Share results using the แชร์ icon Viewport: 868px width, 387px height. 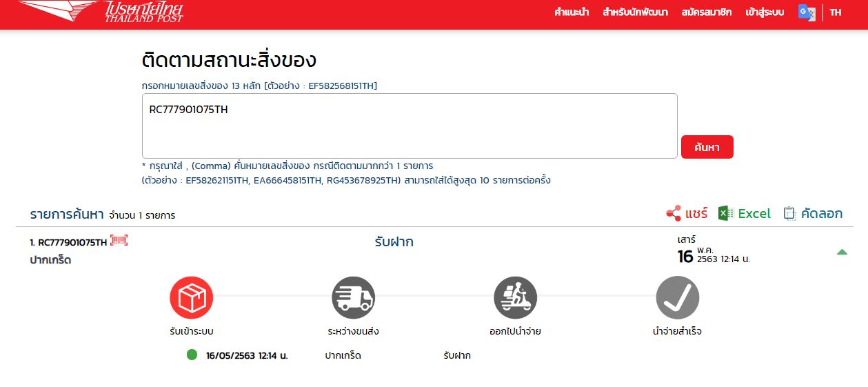(674, 214)
